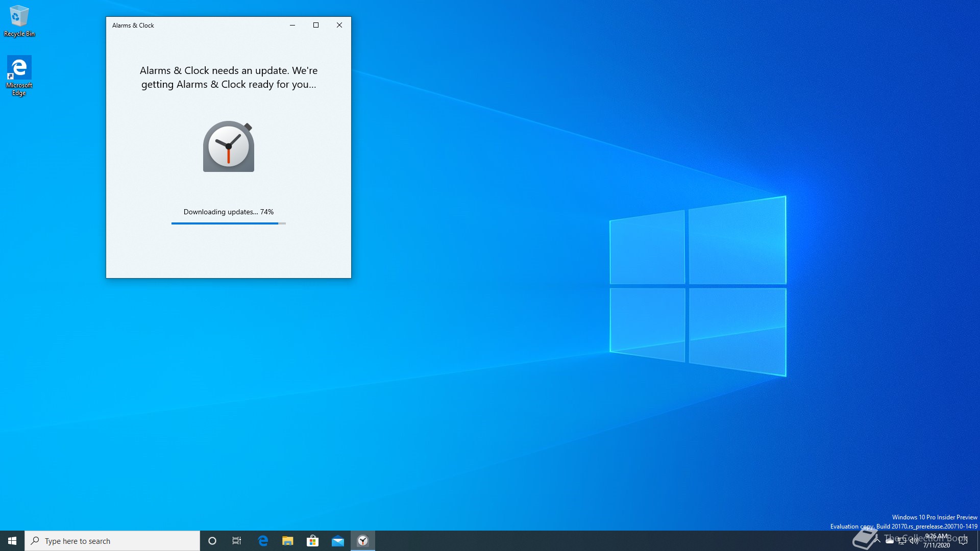
Task: Launch Microsoft Edge from the taskbar
Action: click(x=263, y=541)
